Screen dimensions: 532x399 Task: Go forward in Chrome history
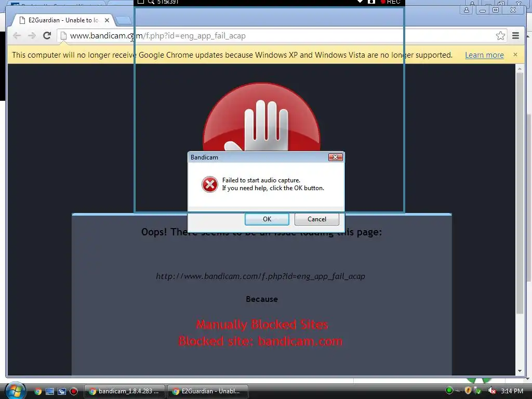click(32, 36)
